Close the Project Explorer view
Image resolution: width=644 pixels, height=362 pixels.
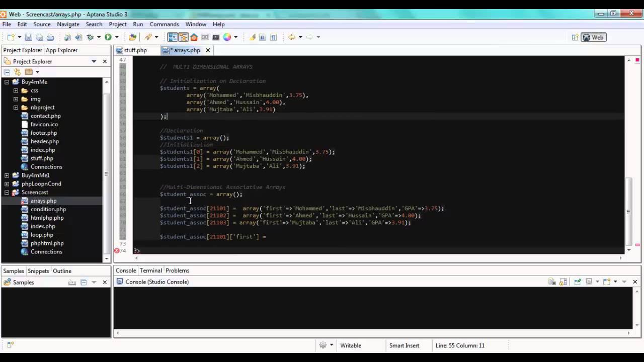click(105, 61)
